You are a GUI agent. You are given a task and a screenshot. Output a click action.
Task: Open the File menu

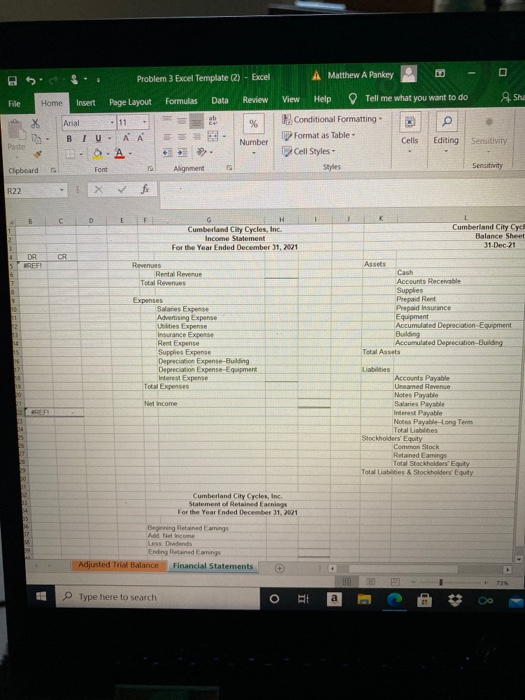[14, 104]
